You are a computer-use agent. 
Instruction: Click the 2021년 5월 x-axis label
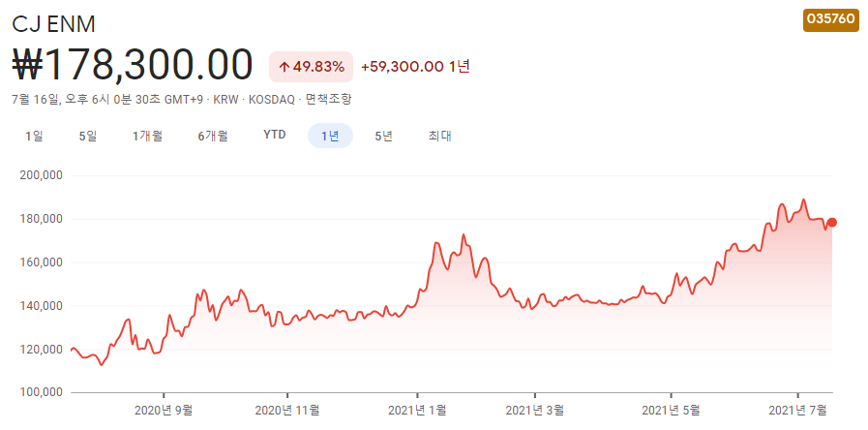671,411
